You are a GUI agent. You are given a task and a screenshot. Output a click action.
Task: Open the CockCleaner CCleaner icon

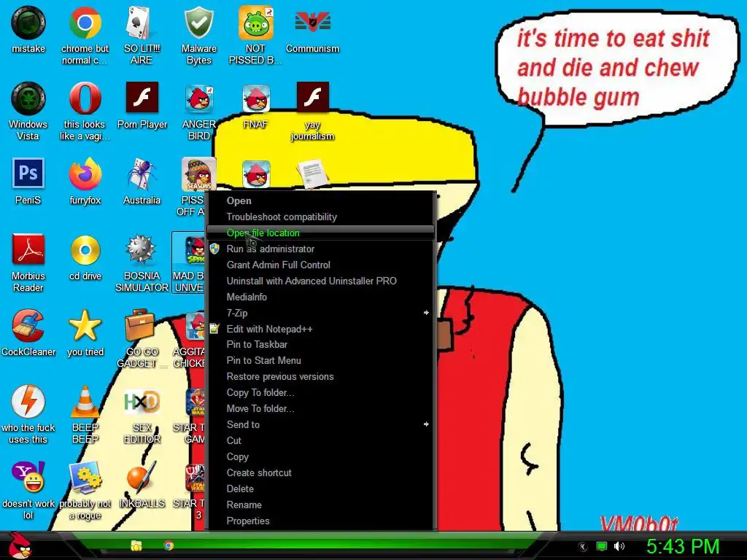(28, 332)
